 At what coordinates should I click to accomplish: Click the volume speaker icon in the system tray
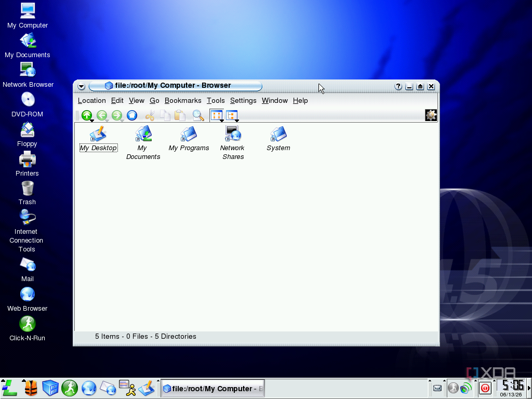click(467, 388)
